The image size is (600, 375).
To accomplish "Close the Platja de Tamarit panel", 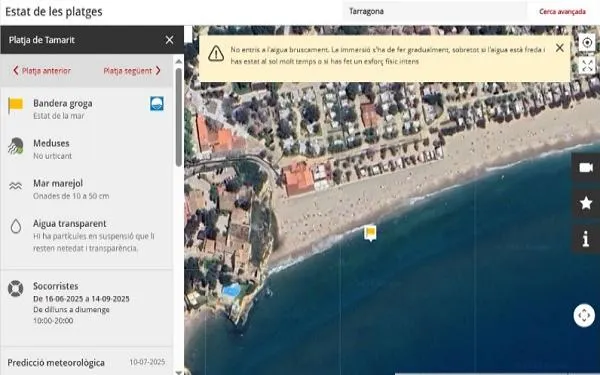I will coord(169,40).
